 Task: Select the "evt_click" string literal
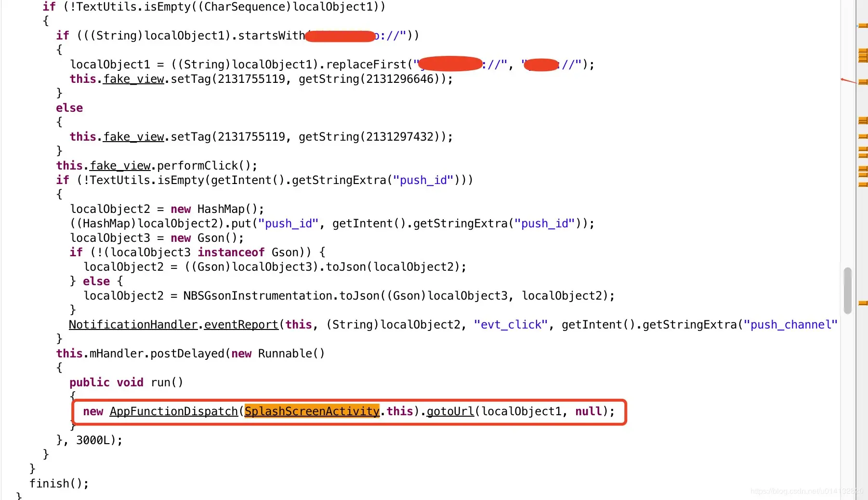tap(511, 325)
